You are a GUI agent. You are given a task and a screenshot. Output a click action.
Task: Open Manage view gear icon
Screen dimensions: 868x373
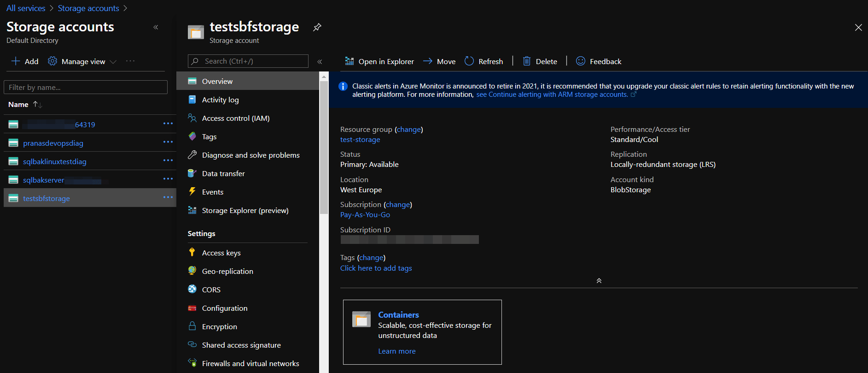tap(52, 61)
